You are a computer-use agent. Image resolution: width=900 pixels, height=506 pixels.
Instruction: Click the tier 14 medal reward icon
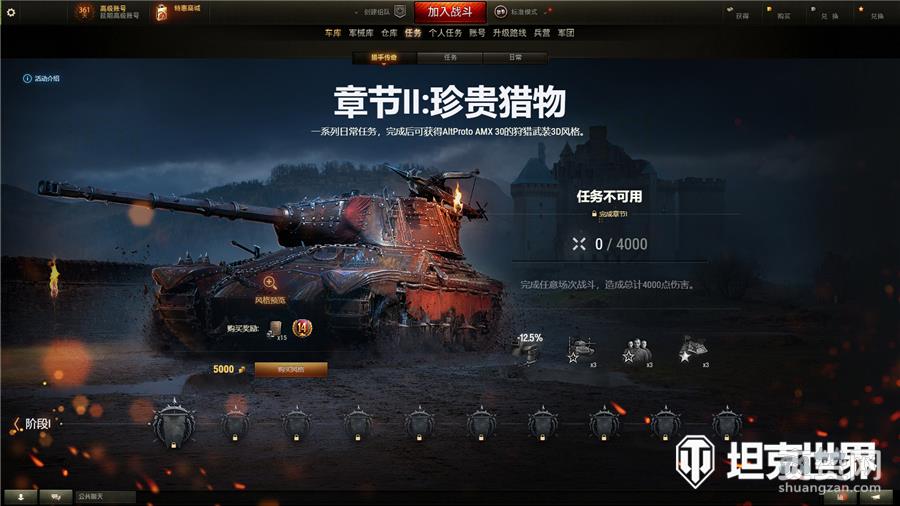pyautogui.click(x=302, y=328)
